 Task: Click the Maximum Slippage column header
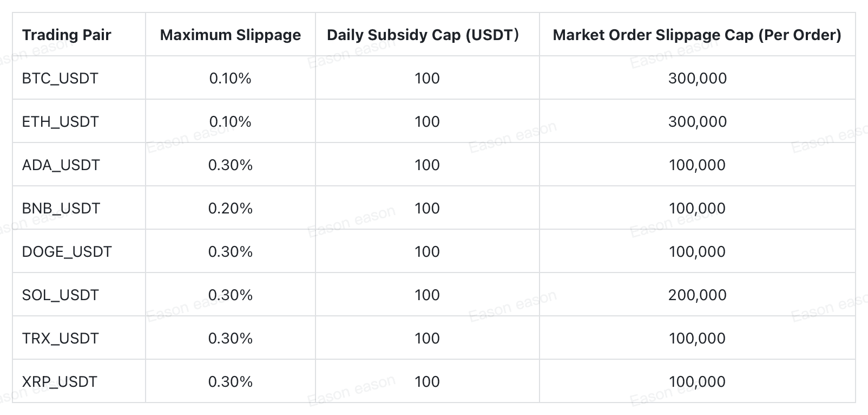coord(231,35)
